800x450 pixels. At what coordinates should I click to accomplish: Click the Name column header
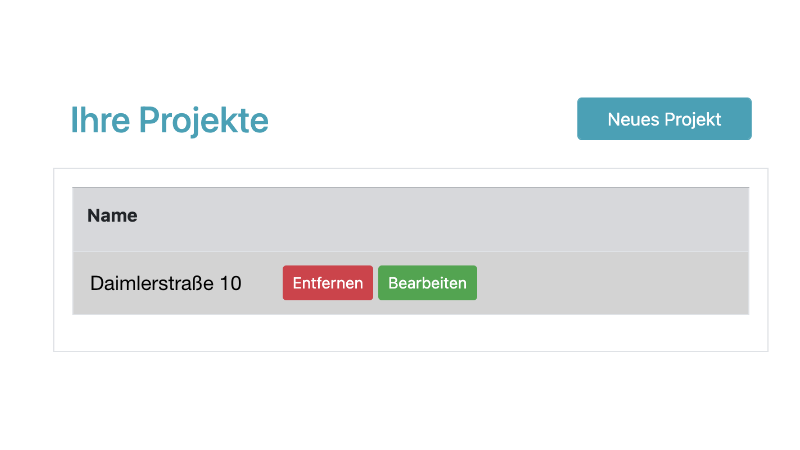coord(112,216)
